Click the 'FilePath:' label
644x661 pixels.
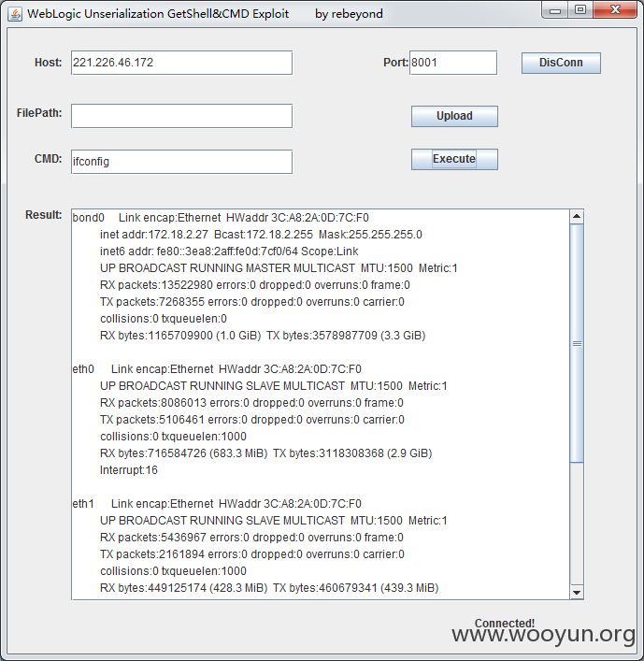39,113
